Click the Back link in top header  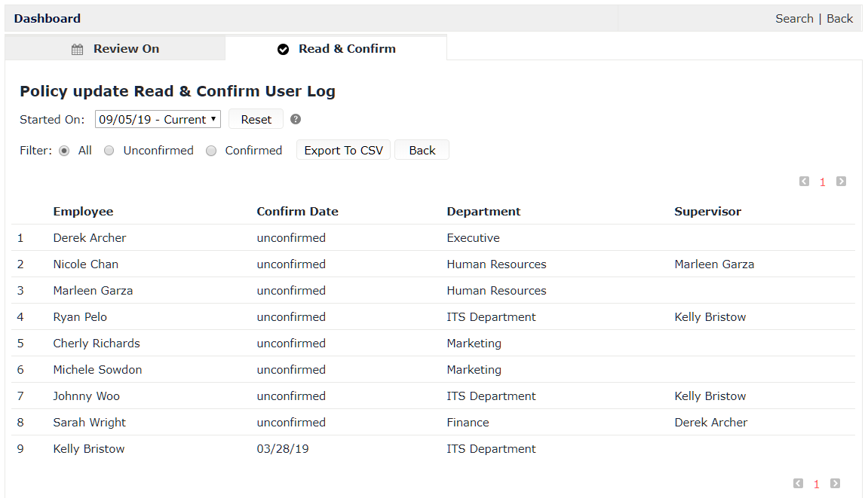[839, 18]
